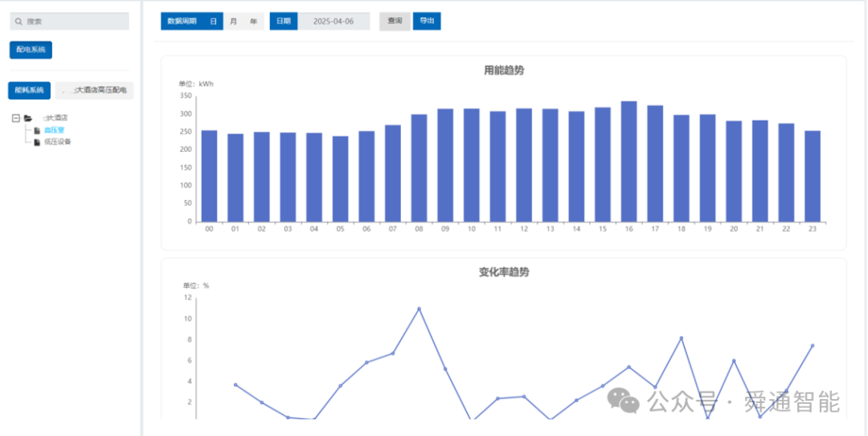Image resolution: width=868 pixels, height=436 pixels.
Task: Select the 低压设备 tree item
Action: pos(58,142)
